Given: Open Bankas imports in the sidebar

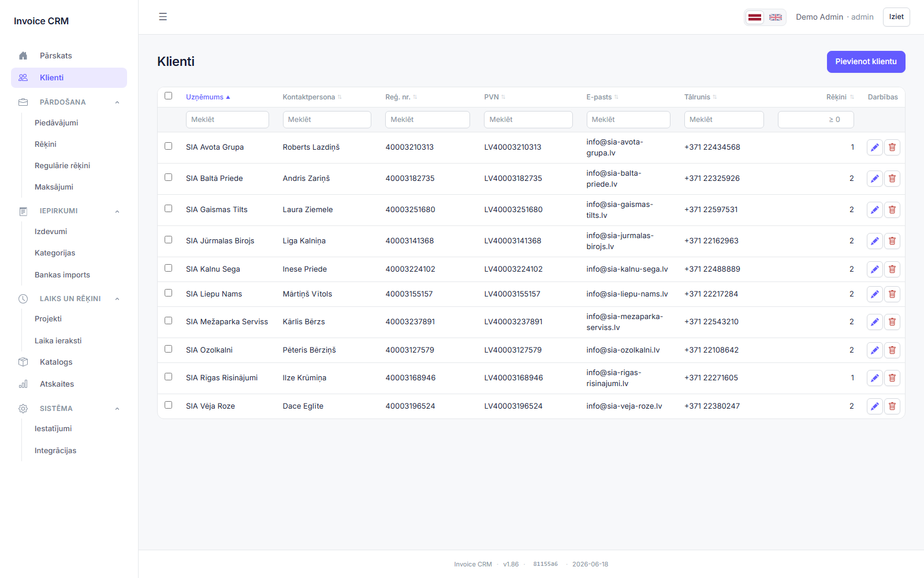Looking at the screenshot, I should (x=62, y=275).
